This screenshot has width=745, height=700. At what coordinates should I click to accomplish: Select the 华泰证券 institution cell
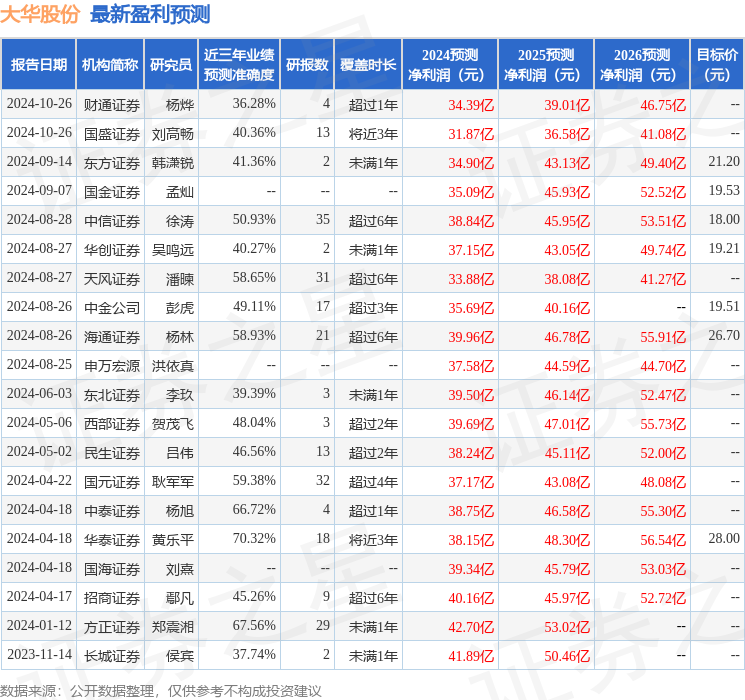[112, 539]
